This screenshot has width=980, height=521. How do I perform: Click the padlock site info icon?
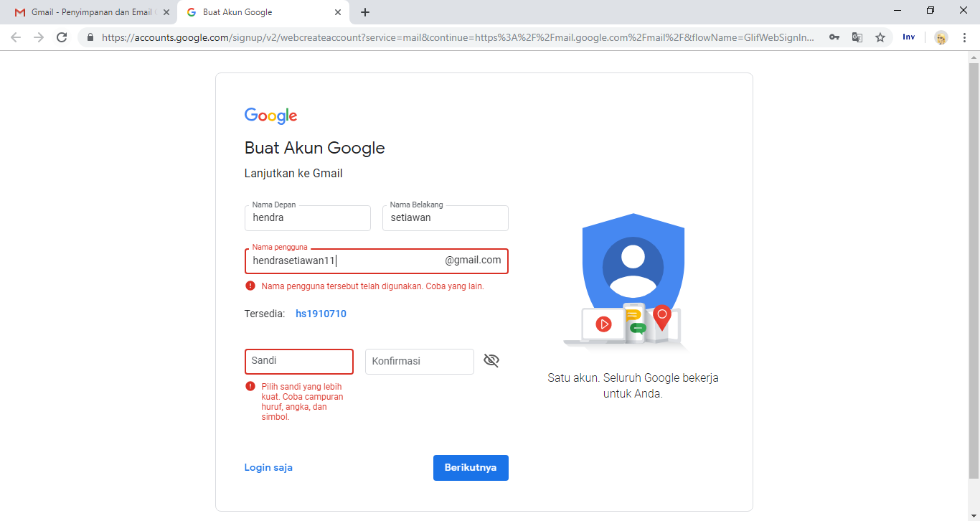pyautogui.click(x=90, y=37)
